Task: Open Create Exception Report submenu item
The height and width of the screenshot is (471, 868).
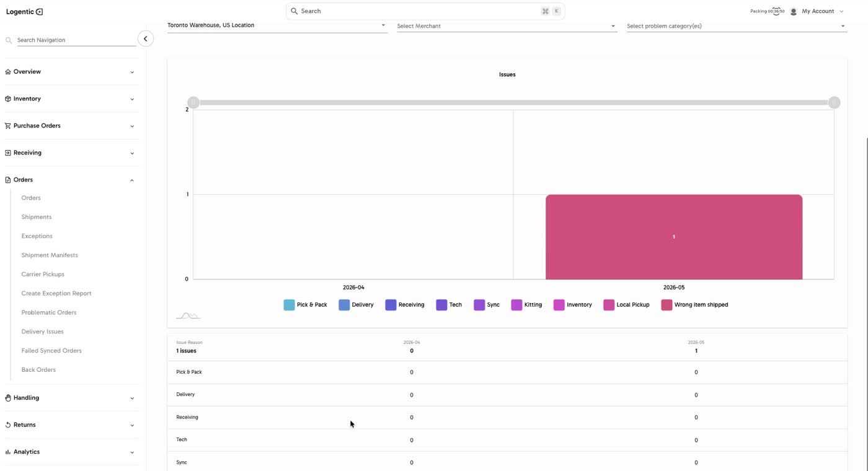Action: pyautogui.click(x=56, y=293)
